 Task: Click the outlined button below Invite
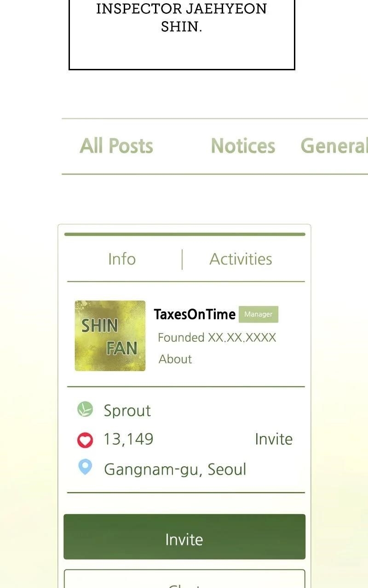(x=184, y=579)
